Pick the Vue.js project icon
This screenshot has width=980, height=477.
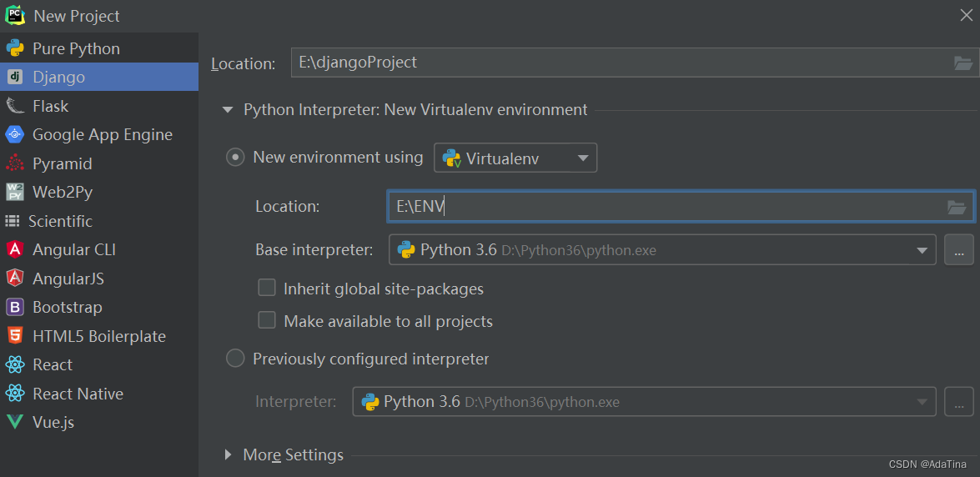coord(15,422)
